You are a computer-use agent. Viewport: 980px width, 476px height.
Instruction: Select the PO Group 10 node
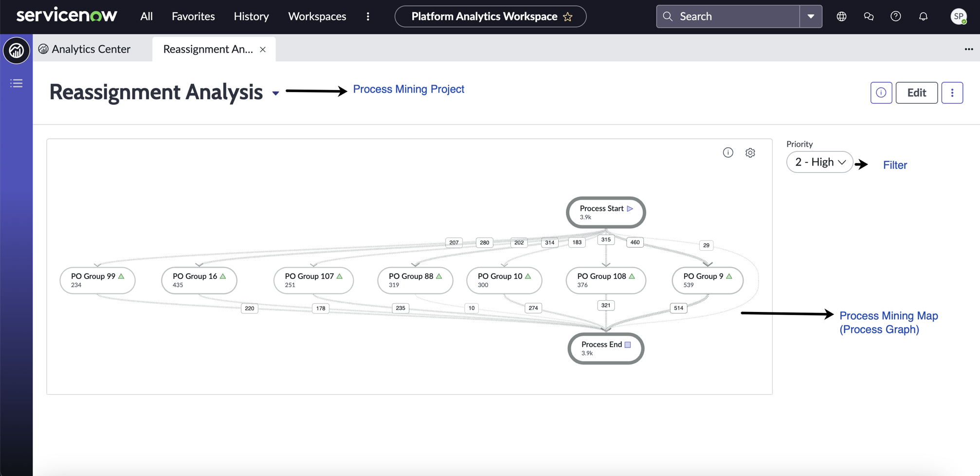coord(504,280)
